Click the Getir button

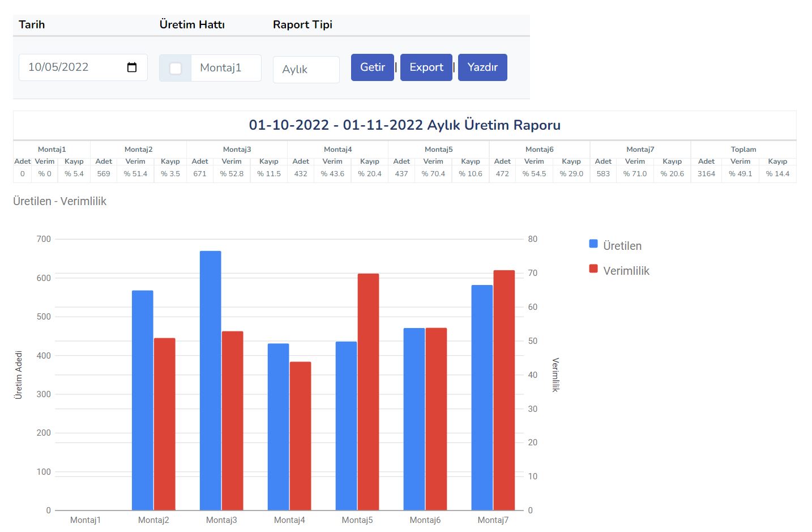(372, 67)
